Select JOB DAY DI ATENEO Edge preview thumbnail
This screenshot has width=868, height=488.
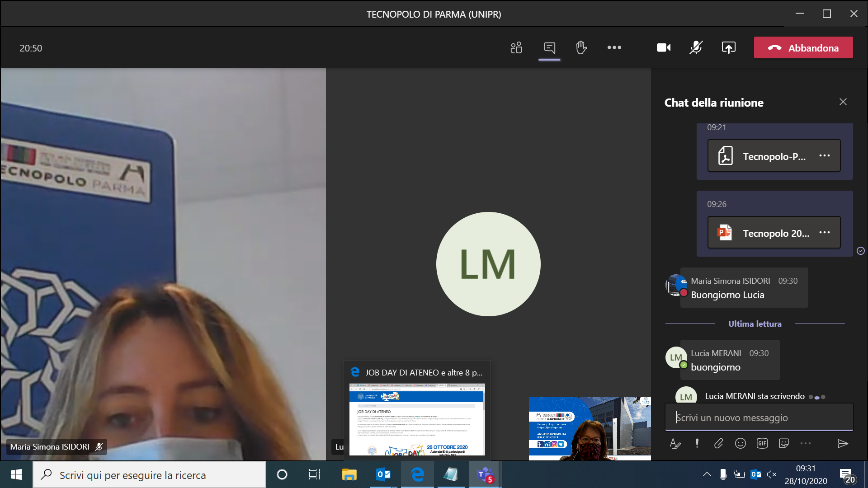[x=417, y=410]
